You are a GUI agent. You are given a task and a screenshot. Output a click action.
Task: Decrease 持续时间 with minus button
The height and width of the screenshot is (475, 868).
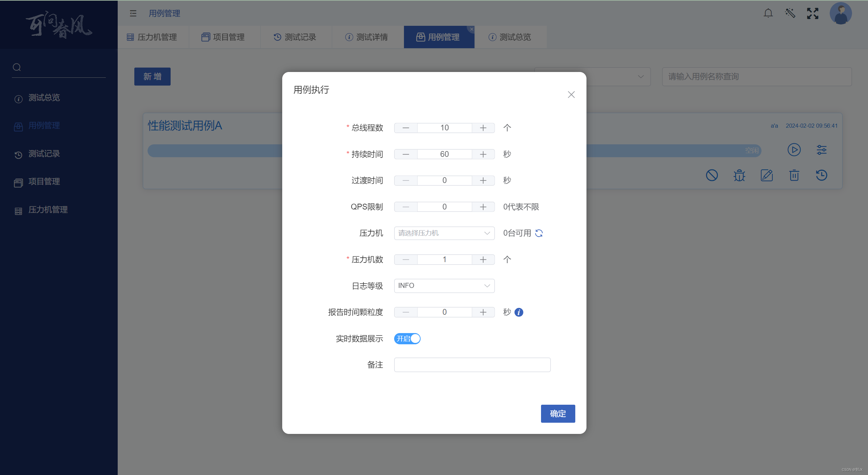406,154
